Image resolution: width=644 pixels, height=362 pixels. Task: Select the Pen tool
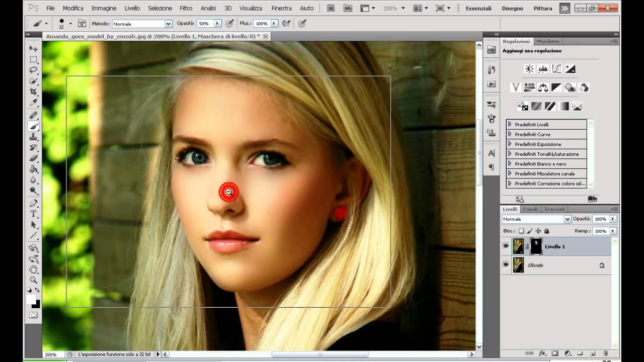[33, 203]
